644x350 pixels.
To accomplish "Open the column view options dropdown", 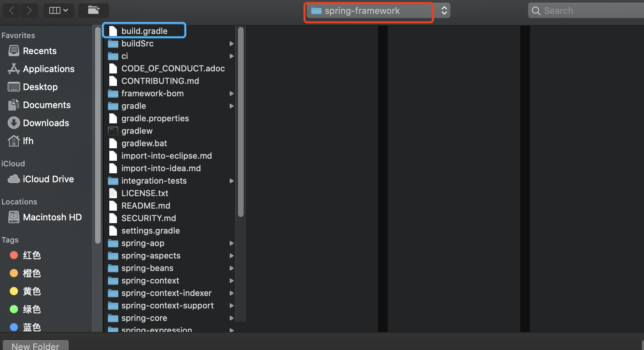I will pos(58,10).
